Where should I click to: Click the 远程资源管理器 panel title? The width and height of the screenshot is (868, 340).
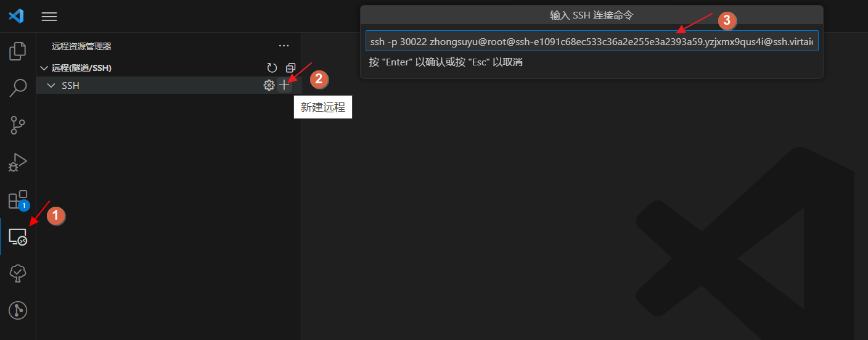tap(81, 46)
